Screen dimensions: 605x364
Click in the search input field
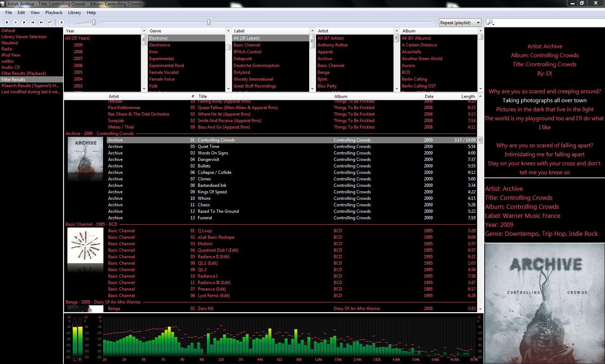pyautogui.click(x=549, y=22)
